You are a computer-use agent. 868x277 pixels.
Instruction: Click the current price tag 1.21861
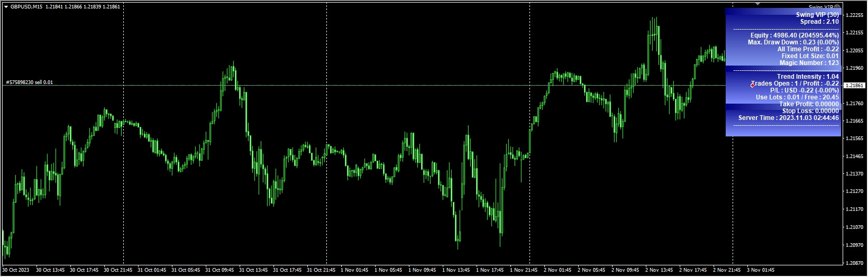pyautogui.click(x=854, y=85)
